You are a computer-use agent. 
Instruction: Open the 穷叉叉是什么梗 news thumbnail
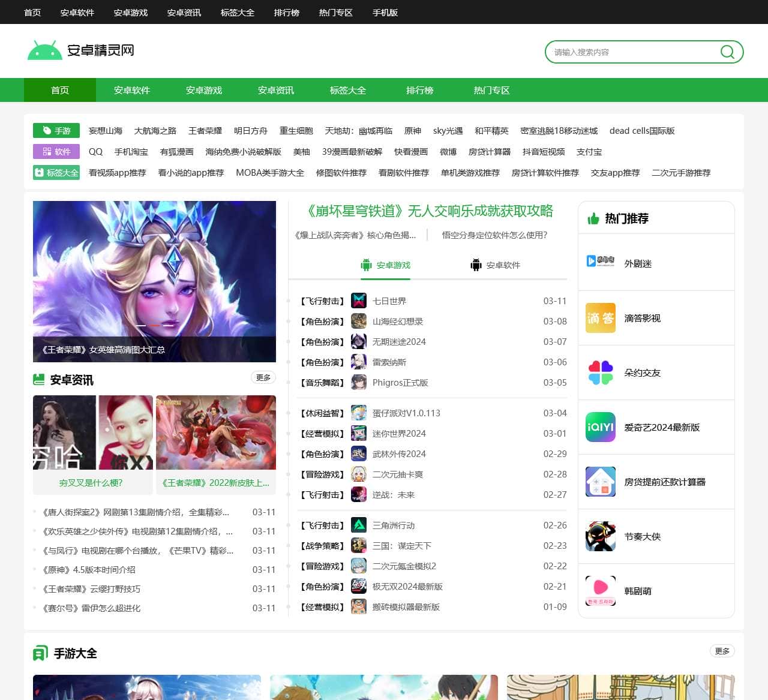(x=93, y=432)
